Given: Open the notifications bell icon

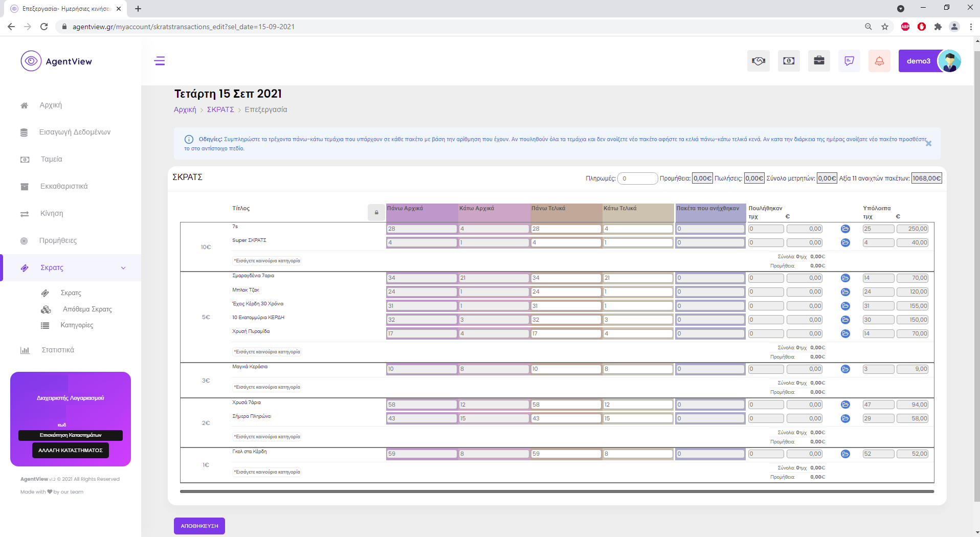Looking at the screenshot, I should click(879, 61).
